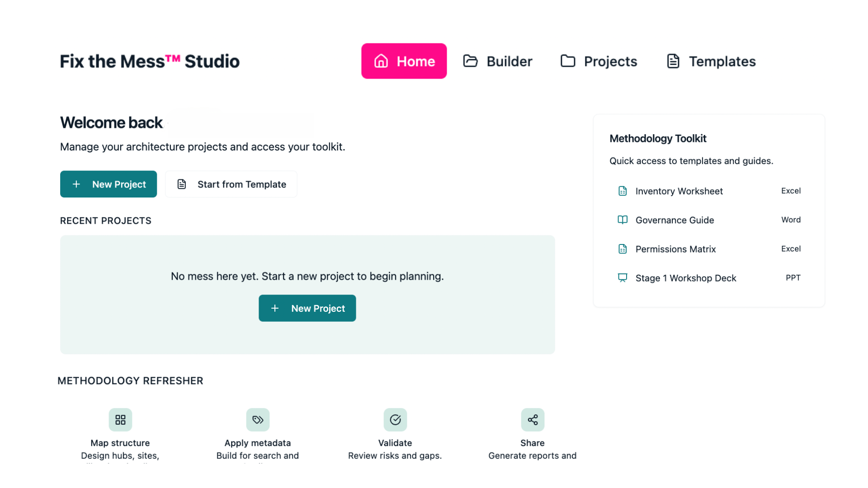The width and height of the screenshot is (868, 488).
Task: Click the Templates document icon
Action: (x=673, y=61)
